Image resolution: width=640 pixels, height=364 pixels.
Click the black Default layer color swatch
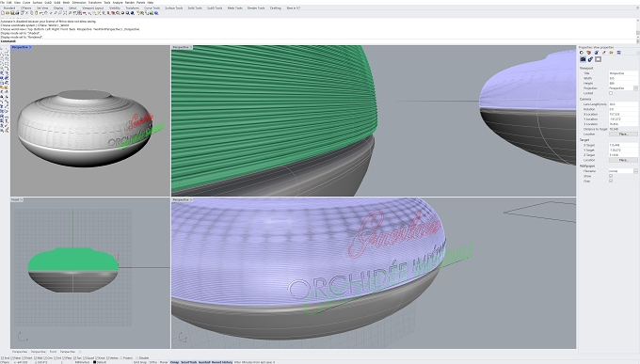pyautogui.click(x=95, y=362)
